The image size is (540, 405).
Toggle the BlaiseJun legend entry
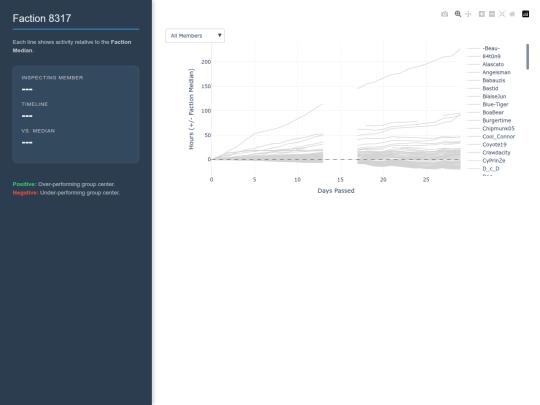pyautogui.click(x=494, y=96)
